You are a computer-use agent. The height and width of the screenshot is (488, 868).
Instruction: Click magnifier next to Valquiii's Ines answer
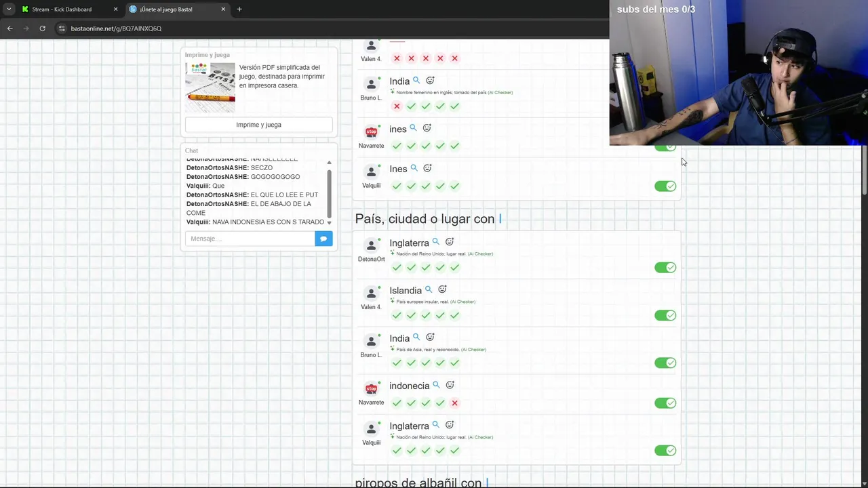point(414,168)
